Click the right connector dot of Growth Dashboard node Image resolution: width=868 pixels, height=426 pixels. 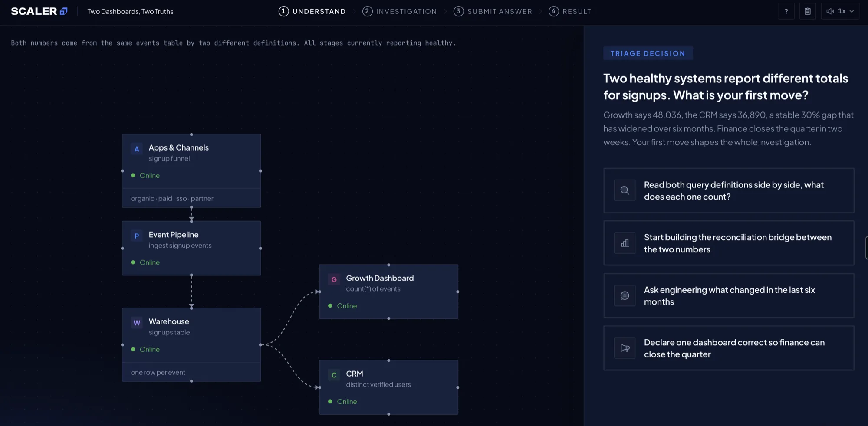[x=458, y=292]
